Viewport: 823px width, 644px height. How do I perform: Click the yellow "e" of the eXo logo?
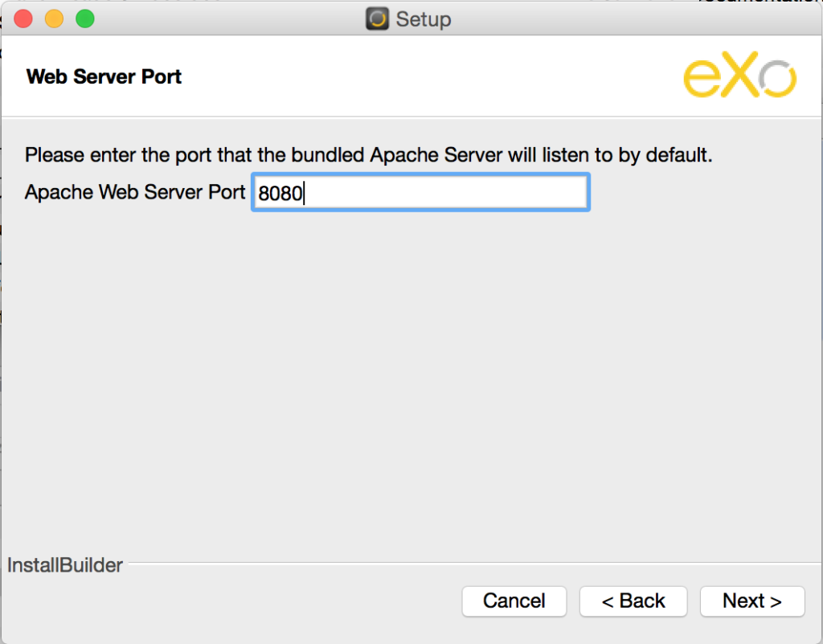(x=704, y=80)
